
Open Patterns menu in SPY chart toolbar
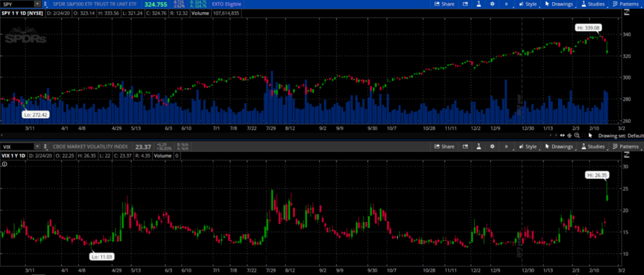click(x=626, y=4)
